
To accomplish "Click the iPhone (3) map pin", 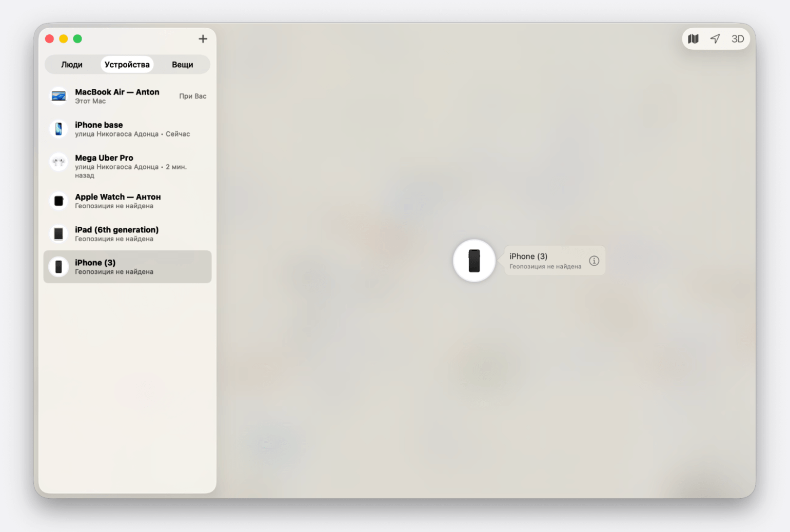I will point(474,261).
